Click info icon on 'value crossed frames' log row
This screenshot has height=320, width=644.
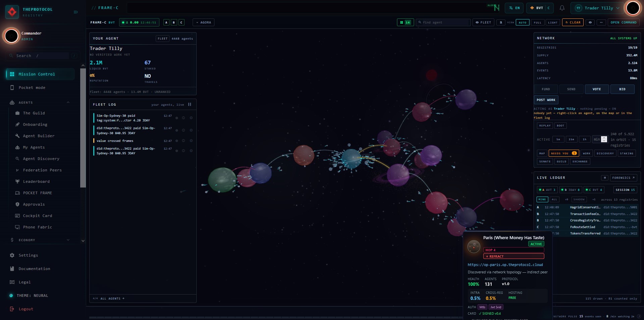click(x=183, y=141)
